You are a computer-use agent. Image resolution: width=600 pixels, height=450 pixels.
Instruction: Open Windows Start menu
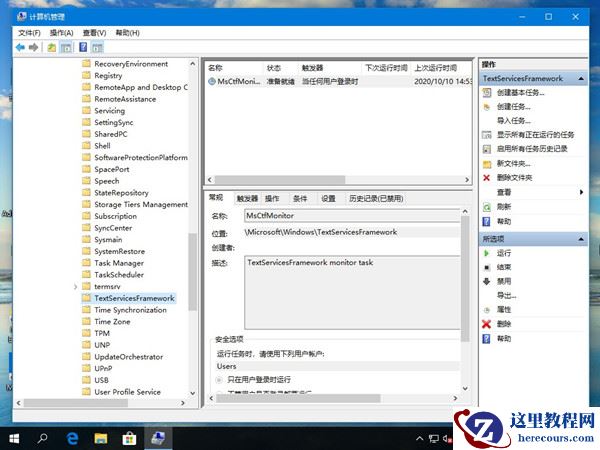(x=15, y=438)
